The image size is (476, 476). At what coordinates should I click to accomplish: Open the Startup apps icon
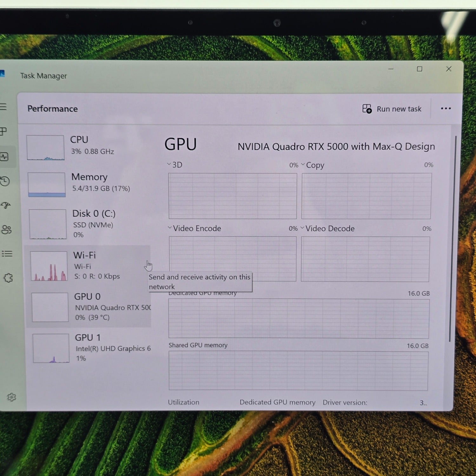point(6,205)
